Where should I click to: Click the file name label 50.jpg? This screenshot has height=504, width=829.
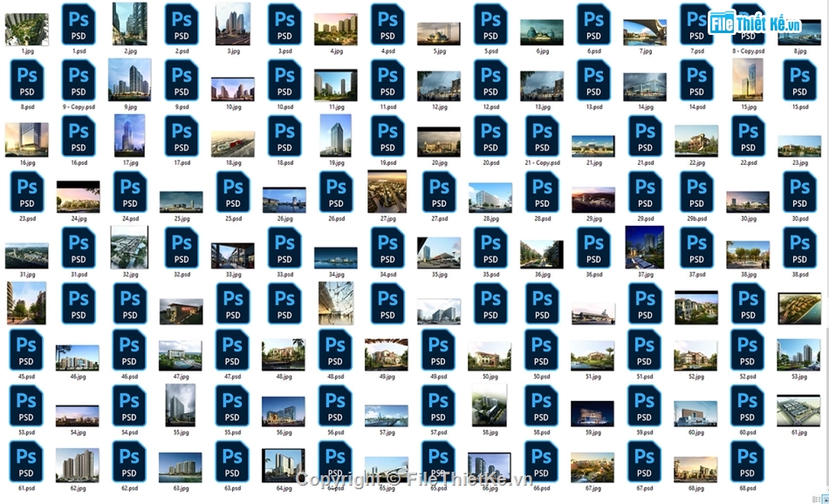(490, 378)
